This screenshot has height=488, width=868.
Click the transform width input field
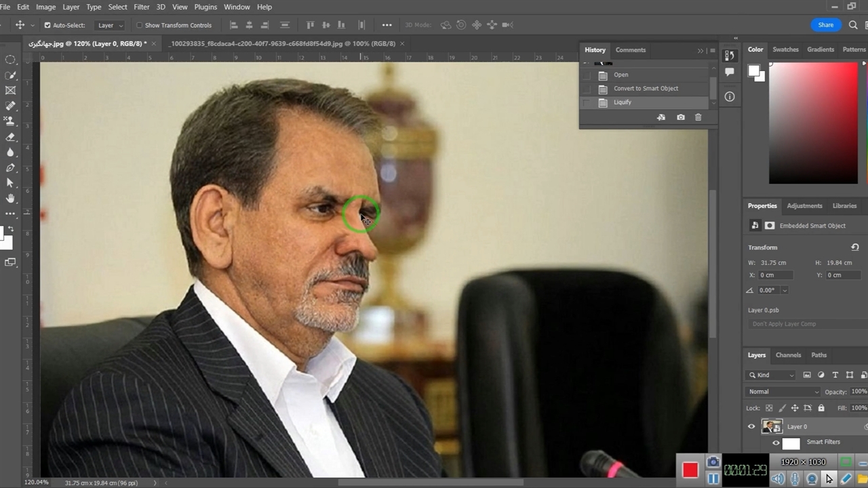[x=776, y=263]
